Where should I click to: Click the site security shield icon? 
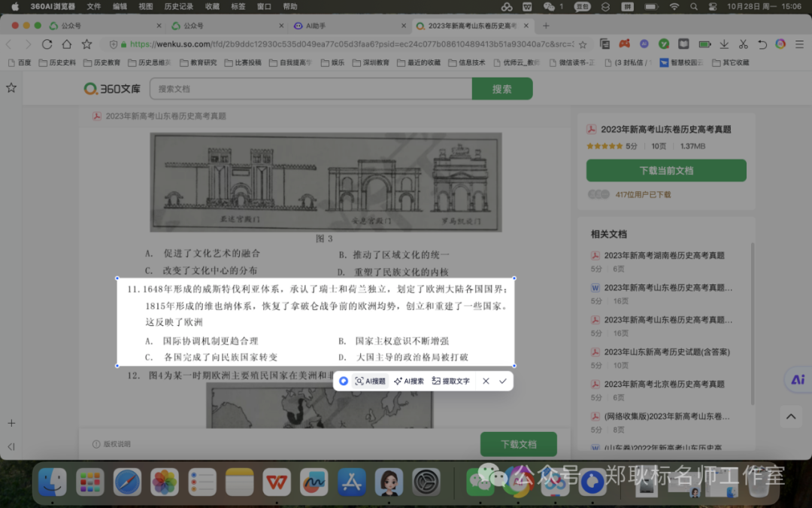tap(114, 44)
